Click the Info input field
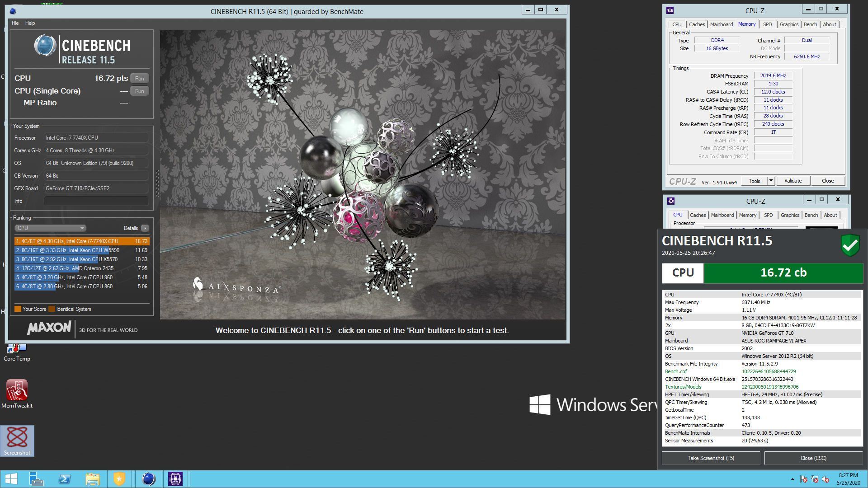The width and height of the screenshot is (868, 488). point(96,201)
